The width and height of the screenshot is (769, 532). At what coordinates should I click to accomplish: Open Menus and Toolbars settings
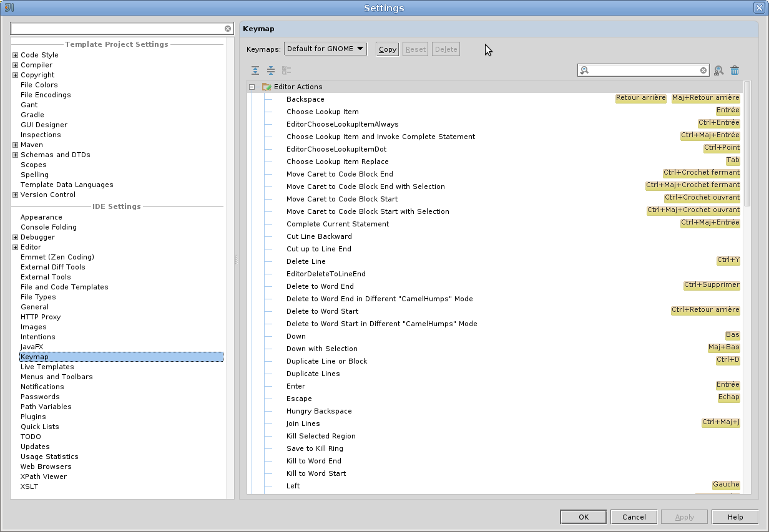pyautogui.click(x=56, y=377)
